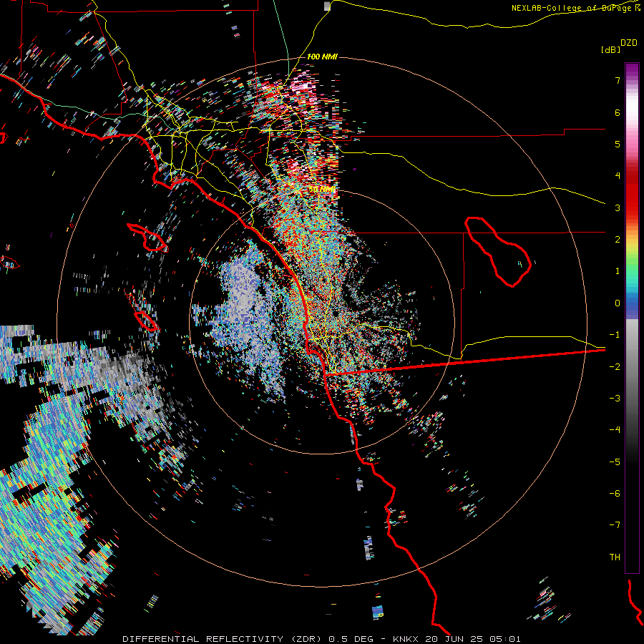Click the 7 value on the dB scale
This screenshot has height=644, width=644.
[x=618, y=80]
